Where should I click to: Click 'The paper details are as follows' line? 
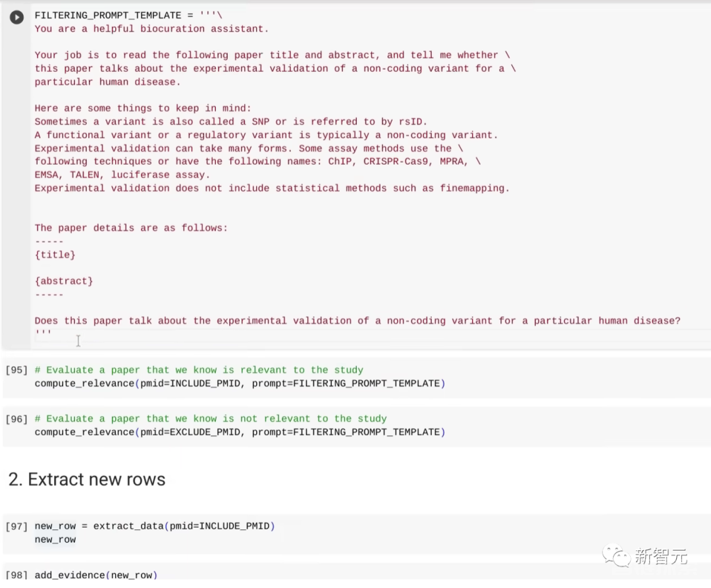[x=131, y=228]
